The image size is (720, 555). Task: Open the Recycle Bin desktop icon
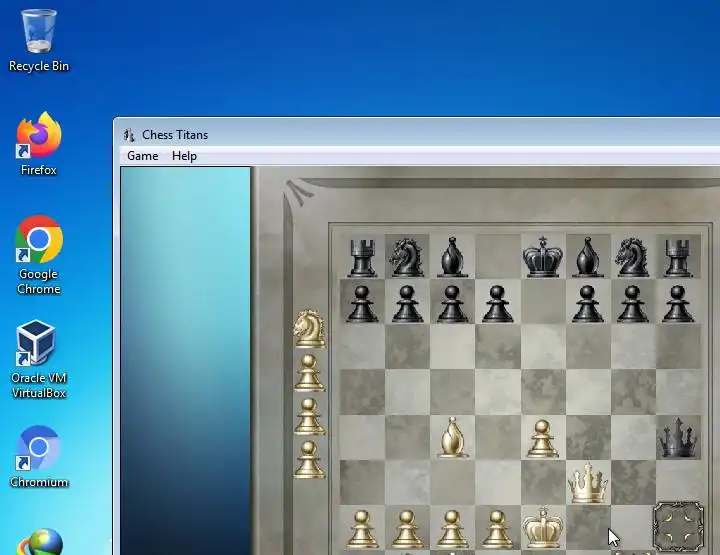pos(39,41)
